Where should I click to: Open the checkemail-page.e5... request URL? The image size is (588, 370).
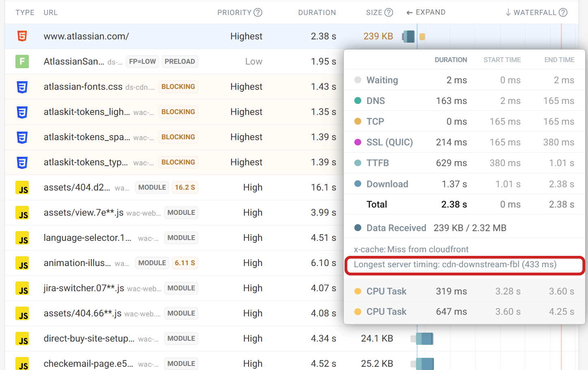pos(88,364)
